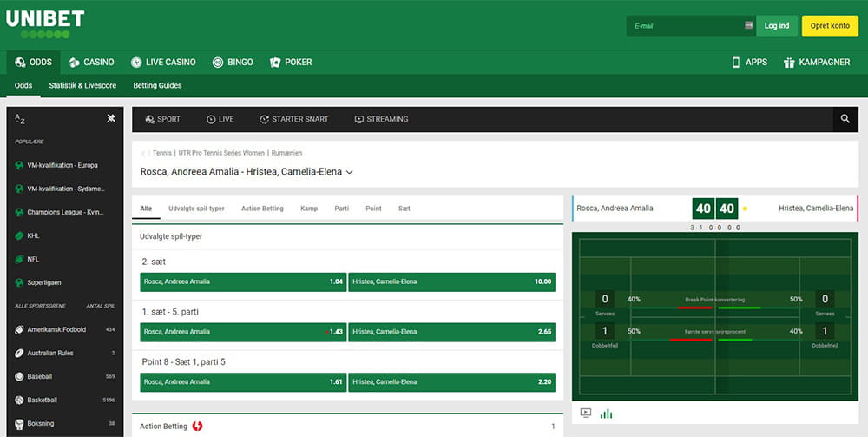Select the Sæt tab
The image size is (868, 437).
tap(404, 209)
